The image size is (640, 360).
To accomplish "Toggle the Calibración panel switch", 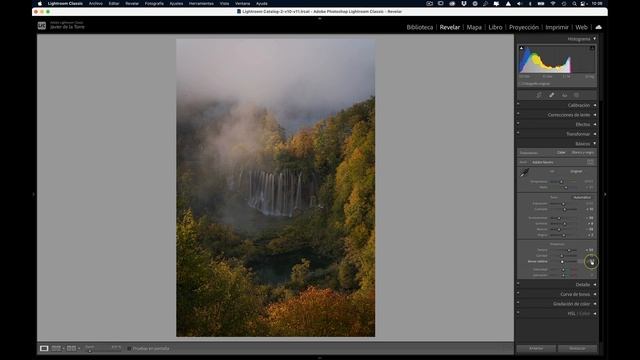I will click(518, 104).
